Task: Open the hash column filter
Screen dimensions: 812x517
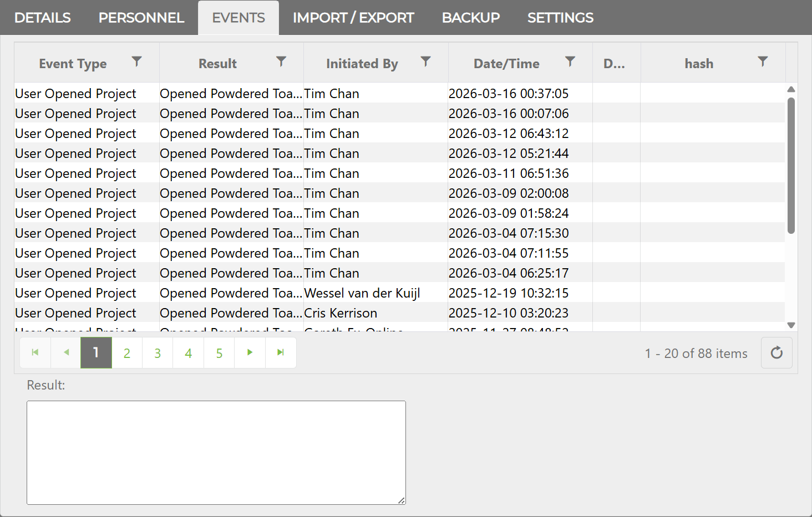Action: click(763, 62)
